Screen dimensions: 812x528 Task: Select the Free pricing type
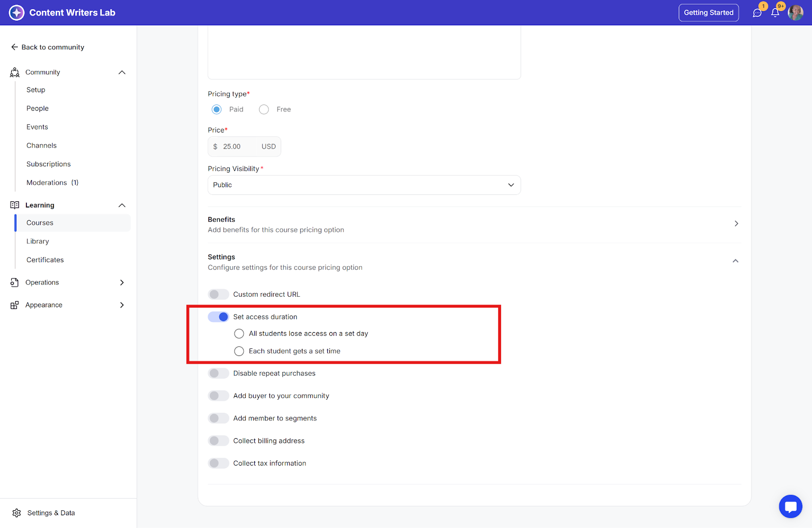[x=264, y=110]
